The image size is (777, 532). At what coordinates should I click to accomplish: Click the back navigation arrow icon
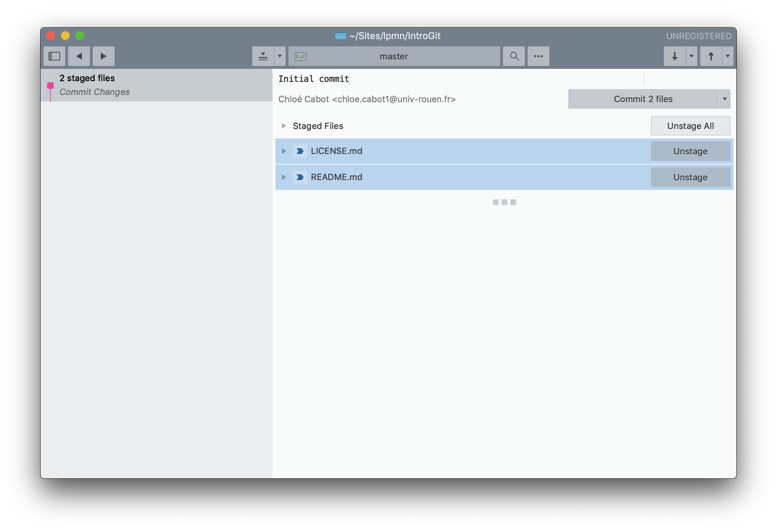[x=79, y=55]
